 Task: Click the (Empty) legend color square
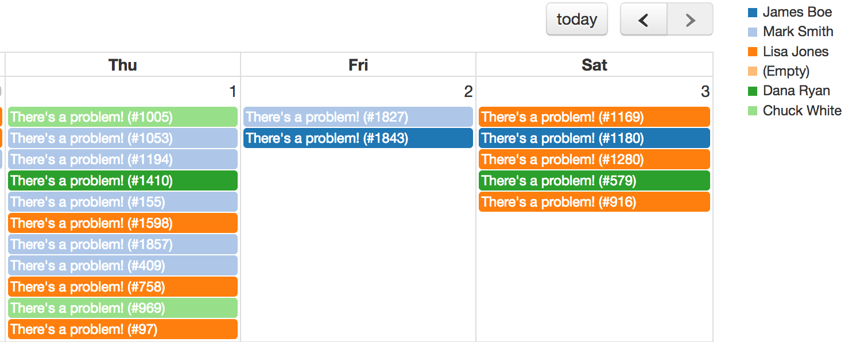(x=751, y=71)
